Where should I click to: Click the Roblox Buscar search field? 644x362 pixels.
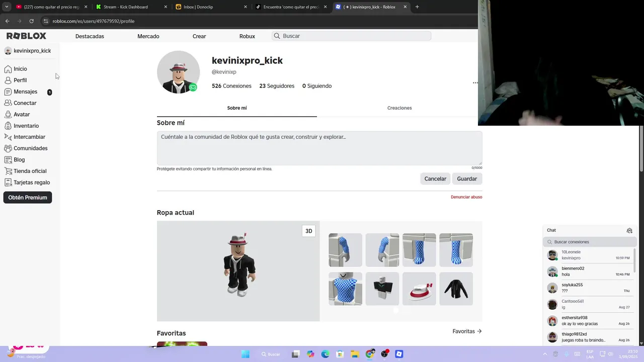pyautogui.click(x=352, y=36)
